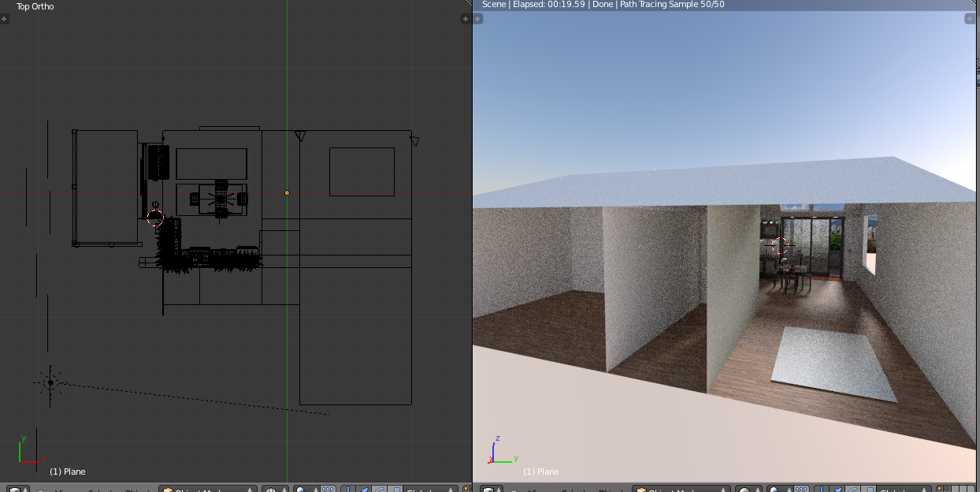The width and height of the screenshot is (980, 492).
Task: Open editor type menu of left viewport
Action: 18,488
